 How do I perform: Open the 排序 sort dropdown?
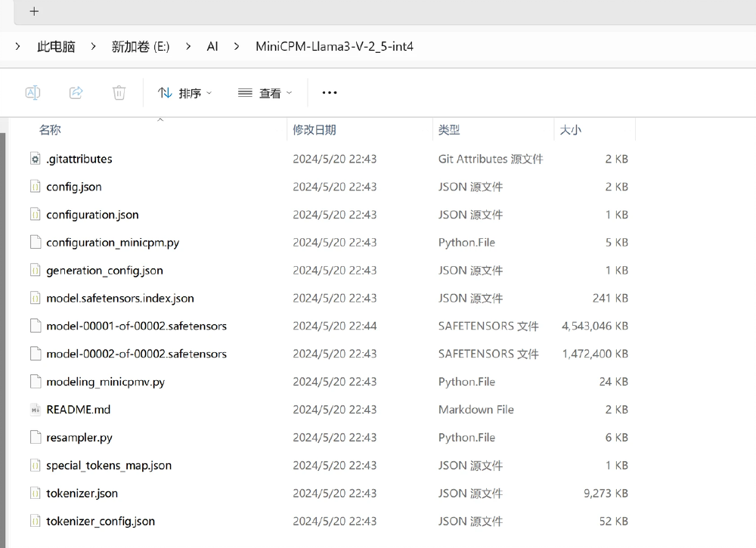(184, 93)
